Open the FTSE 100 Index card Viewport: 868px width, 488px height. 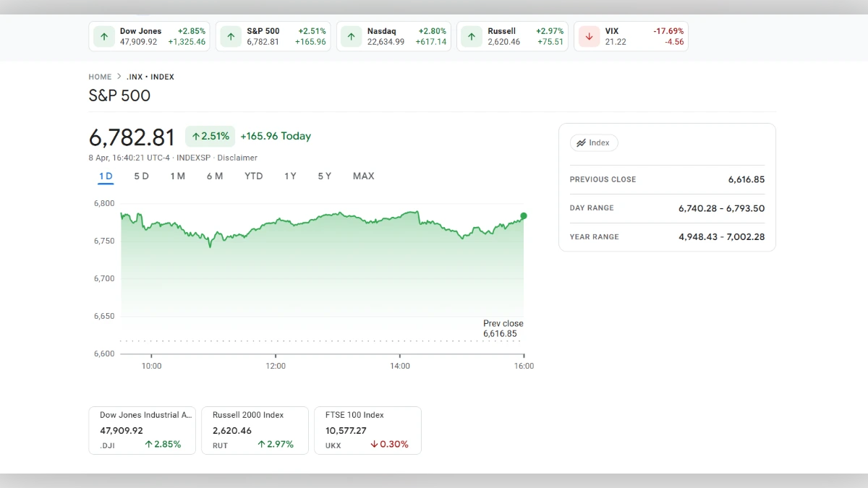(367, 430)
